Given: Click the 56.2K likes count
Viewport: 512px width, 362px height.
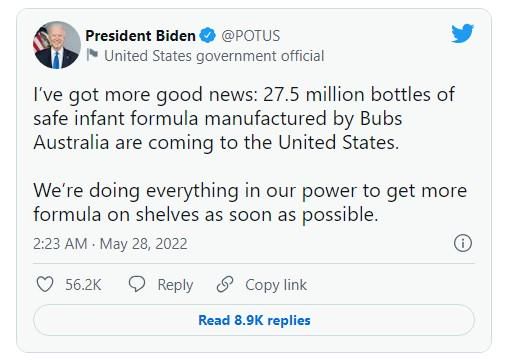Looking at the screenshot, I should click(83, 285).
